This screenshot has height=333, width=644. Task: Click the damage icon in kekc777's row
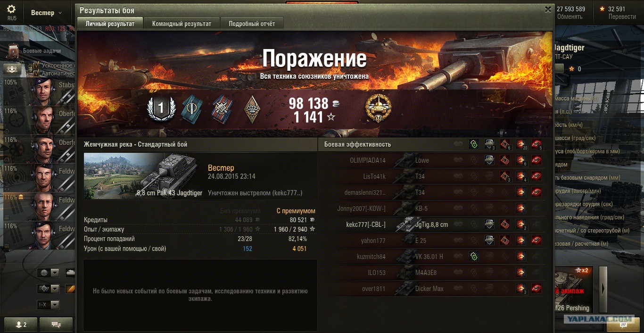[521, 225]
